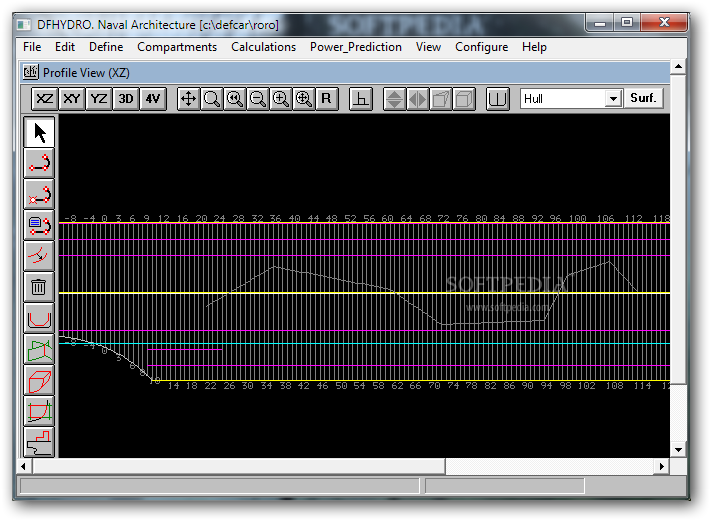Click the solid cube icon in toolbar

click(464, 99)
